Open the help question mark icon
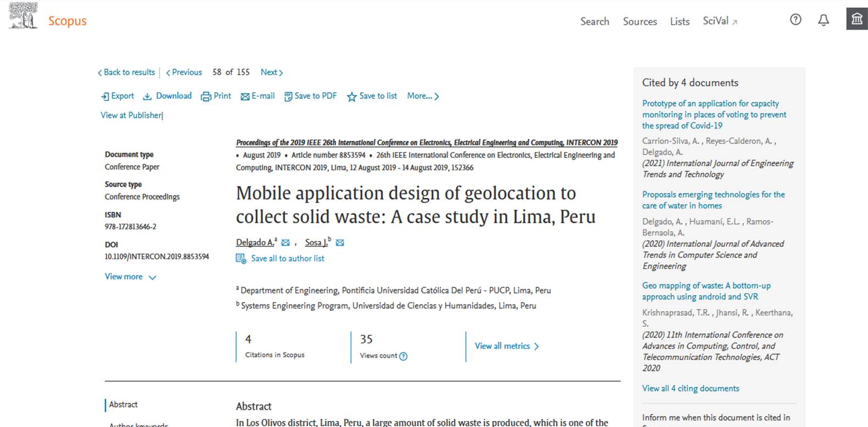The width and height of the screenshot is (868, 427). click(796, 20)
